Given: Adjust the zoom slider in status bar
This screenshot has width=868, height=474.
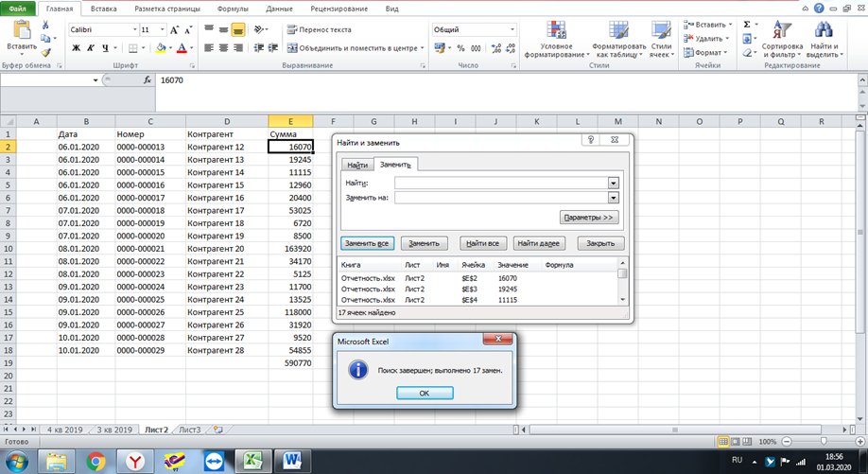Looking at the screenshot, I should (824, 441).
